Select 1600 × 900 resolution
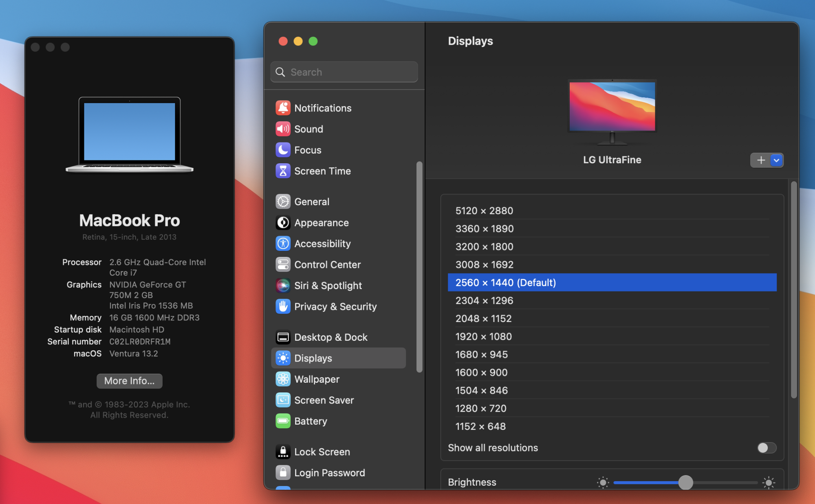Screen dimensions: 815x504 [612, 372]
